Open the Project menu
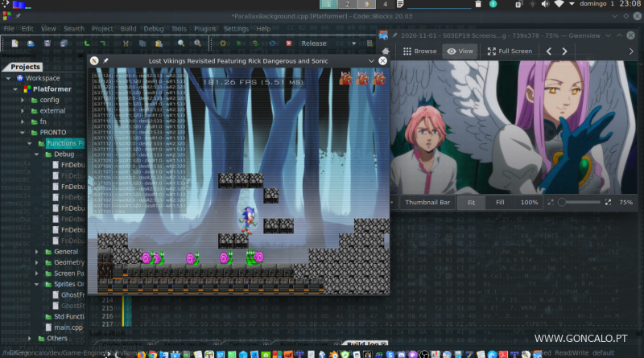The image size is (644, 358). (x=102, y=29)
